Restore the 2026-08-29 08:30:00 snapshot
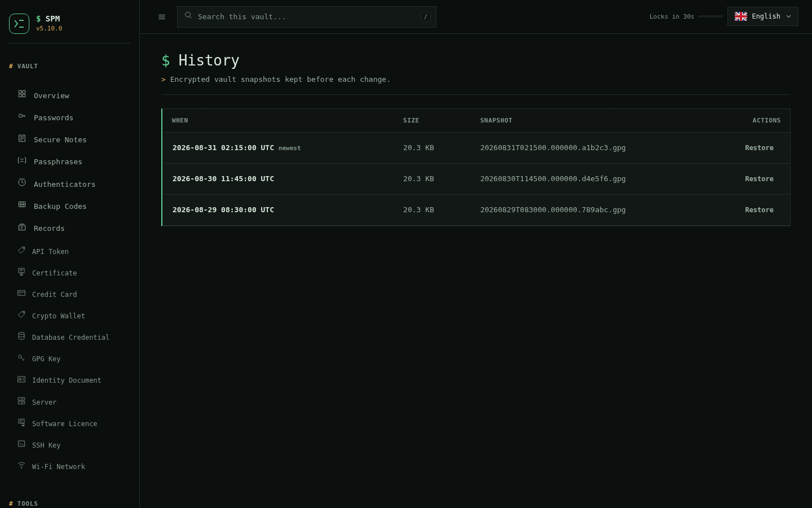This screenshot has width=812, height=508. click(x=759, y=210)
